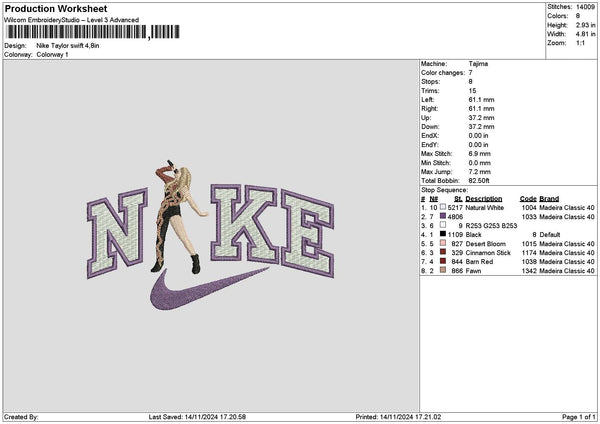600x424 pixels.
Task: Select the EndX label
Action: coord(430,136)
